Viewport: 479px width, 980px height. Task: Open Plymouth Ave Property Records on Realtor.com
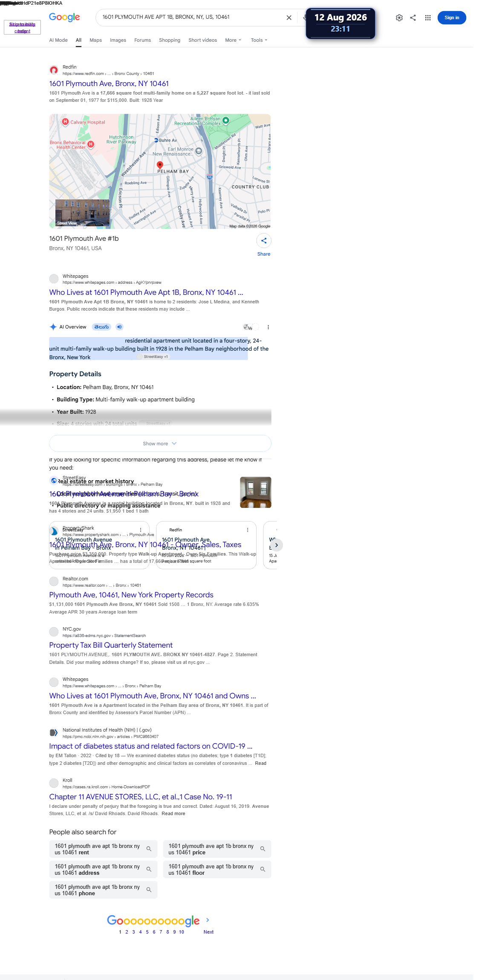(131, 595)
